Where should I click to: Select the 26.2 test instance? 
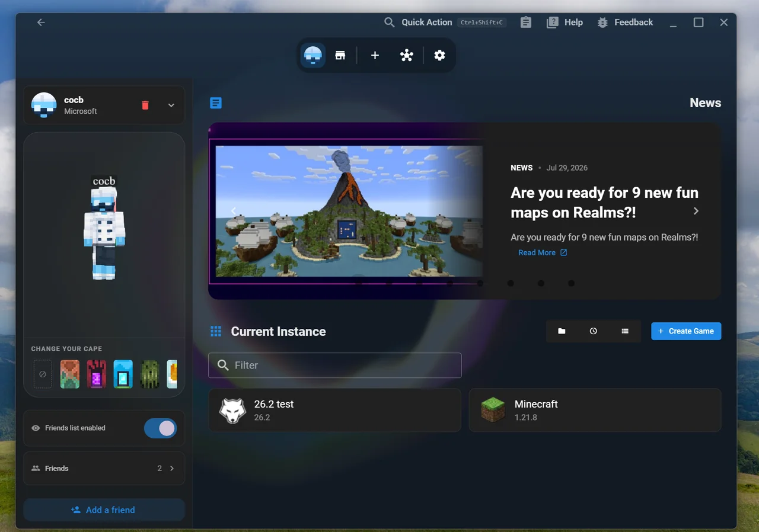tap(335, 410)
